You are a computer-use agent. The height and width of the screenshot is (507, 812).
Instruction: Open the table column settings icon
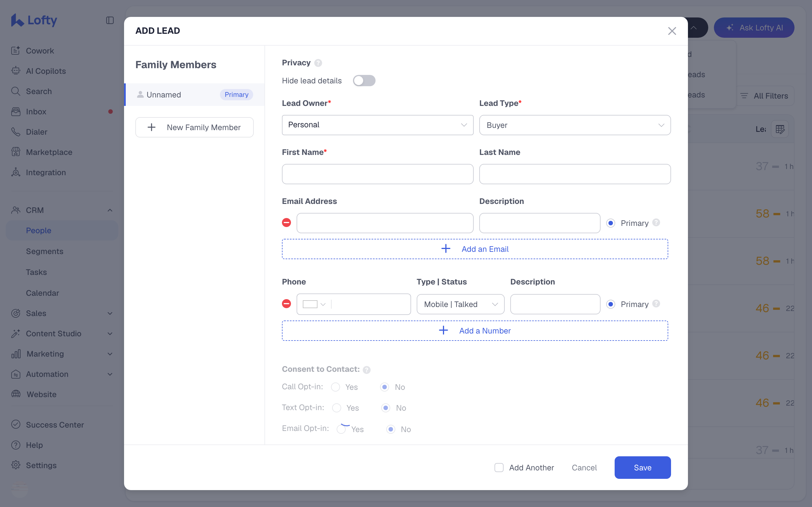(780, 129)
